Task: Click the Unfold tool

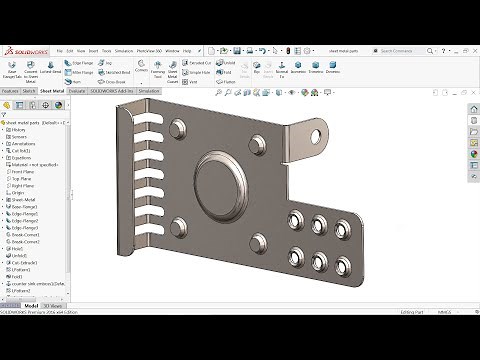Action: point(226,63)
